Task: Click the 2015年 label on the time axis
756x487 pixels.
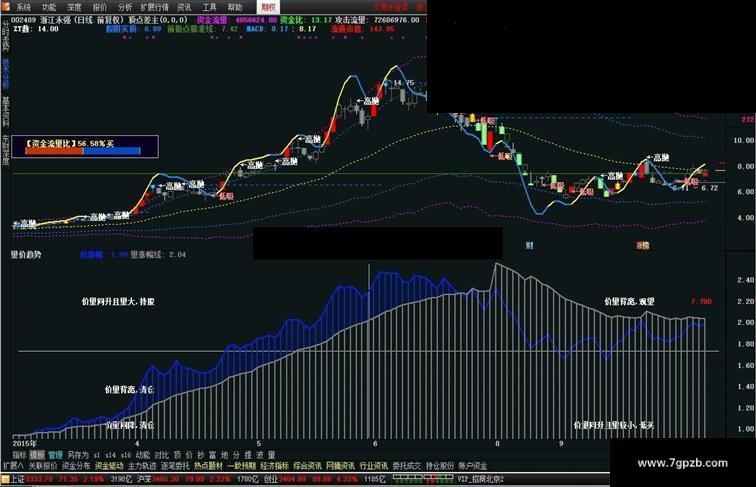Action: [x=24, y=443]
